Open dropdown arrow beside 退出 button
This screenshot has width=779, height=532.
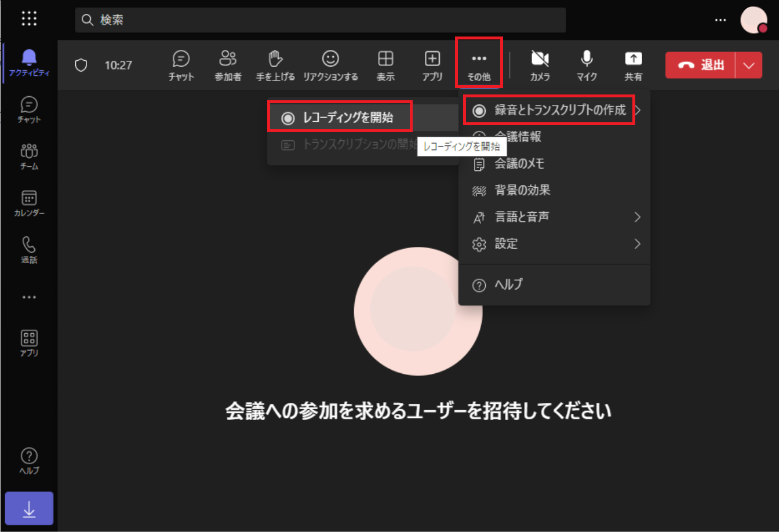click(749, 65)
